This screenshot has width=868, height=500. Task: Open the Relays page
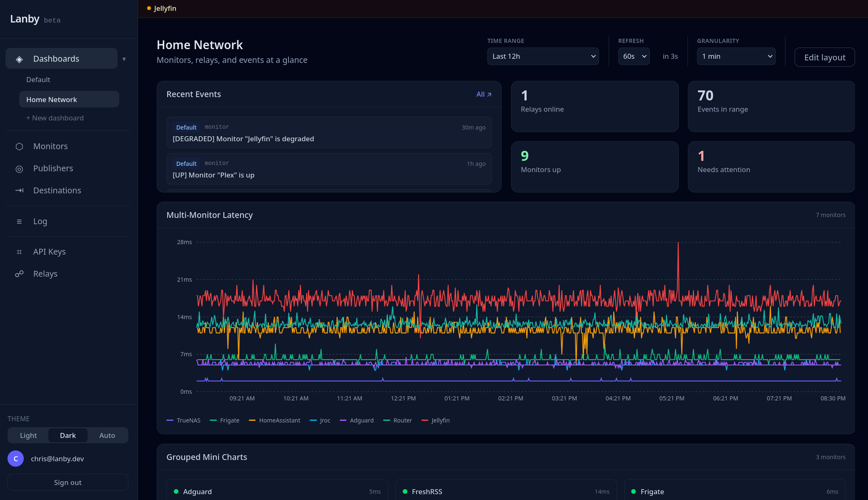pos(68,274)
